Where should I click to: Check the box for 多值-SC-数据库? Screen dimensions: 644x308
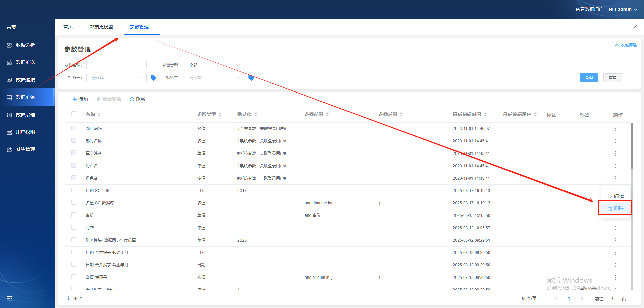coord(74,202)
